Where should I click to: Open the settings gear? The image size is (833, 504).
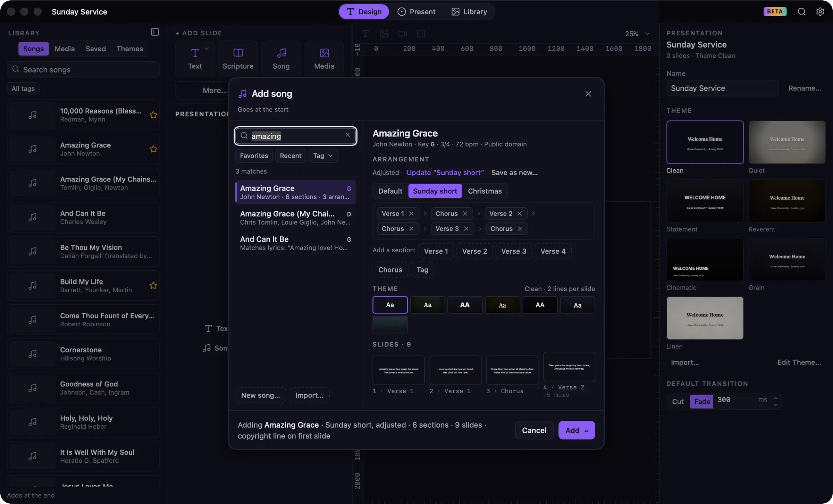pos(820,12)
